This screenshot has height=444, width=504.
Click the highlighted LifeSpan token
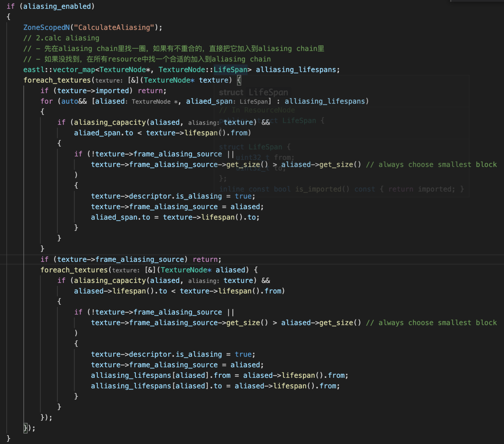point(230,70)
